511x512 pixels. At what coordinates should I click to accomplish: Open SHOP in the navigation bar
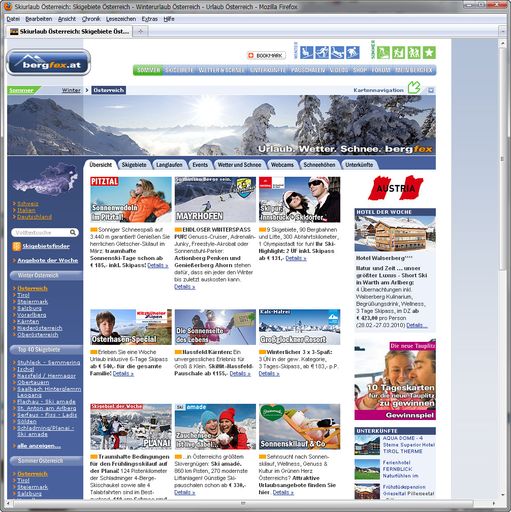[360, 70]
